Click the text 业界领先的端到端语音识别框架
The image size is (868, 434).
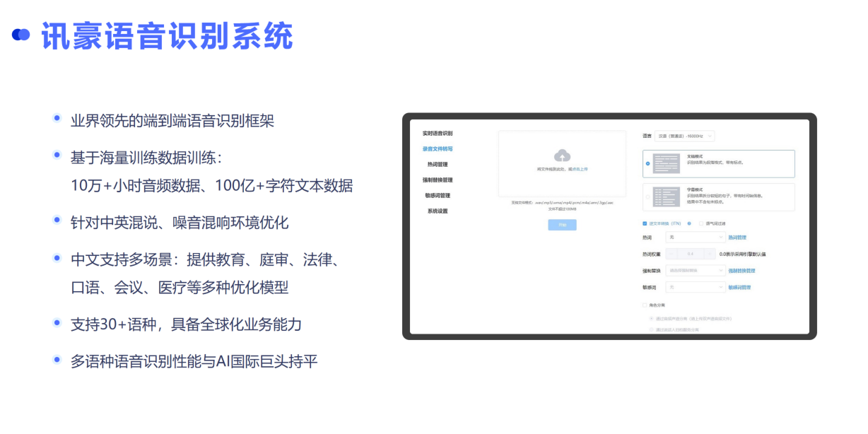[172, 121]
